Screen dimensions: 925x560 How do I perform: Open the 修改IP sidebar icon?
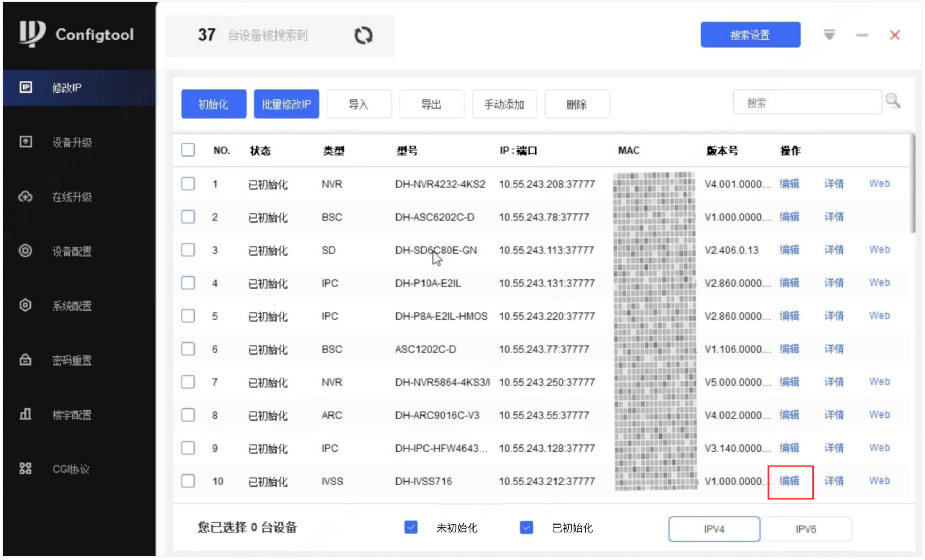tap(26, 87)
